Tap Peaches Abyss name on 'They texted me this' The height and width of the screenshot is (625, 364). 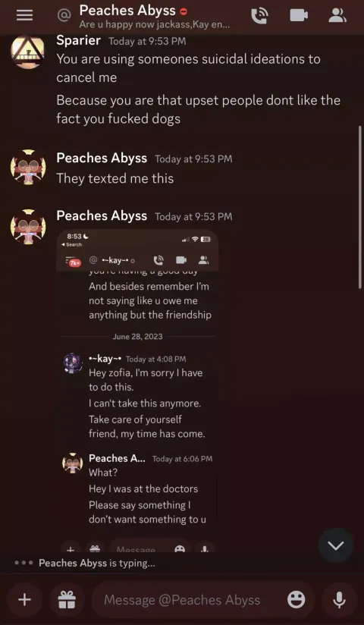coord(102,159)
